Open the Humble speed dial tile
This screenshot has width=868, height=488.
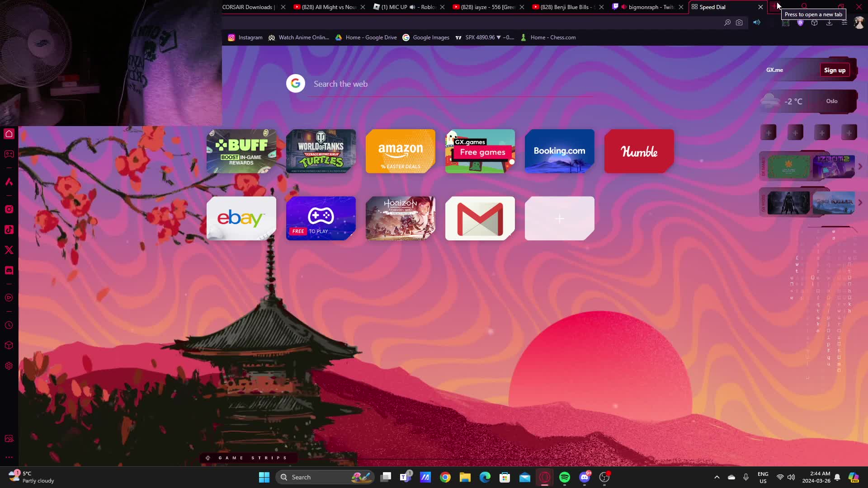tap(639, 151)
